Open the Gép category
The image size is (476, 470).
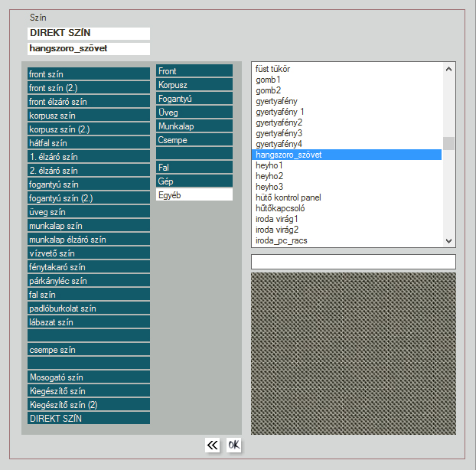194,181
